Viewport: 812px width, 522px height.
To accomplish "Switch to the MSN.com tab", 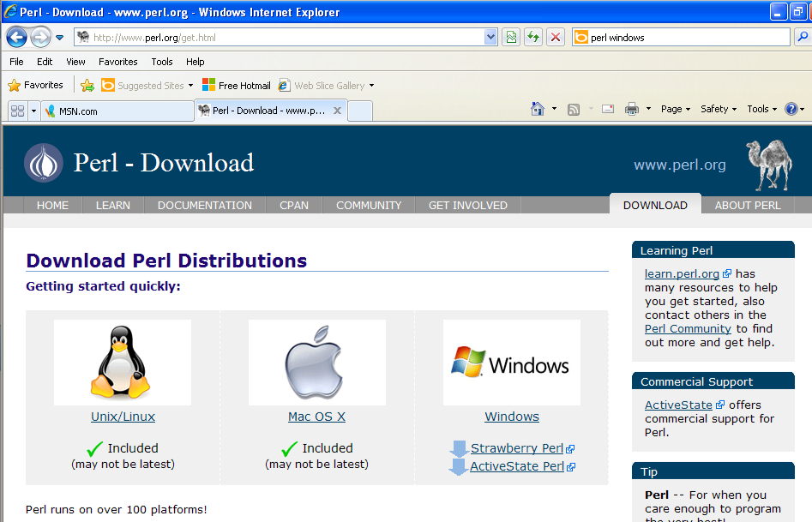I will (x=117, y=111).
